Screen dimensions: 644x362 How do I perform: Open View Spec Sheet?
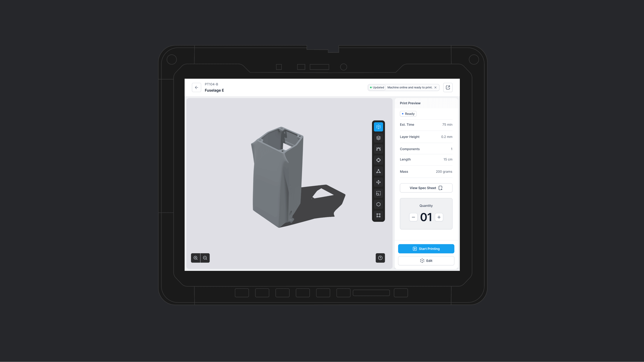click(x=426, y=188)
